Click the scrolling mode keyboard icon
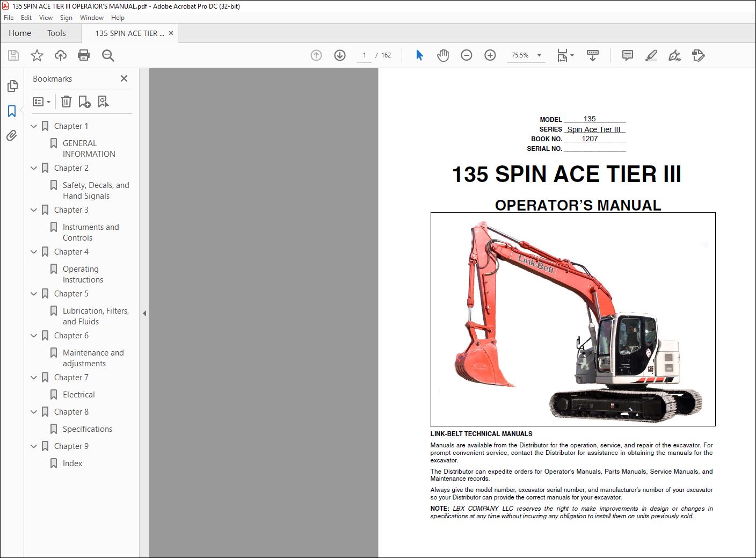The width and height of the screenshot is (756, 558). (593, 55)
